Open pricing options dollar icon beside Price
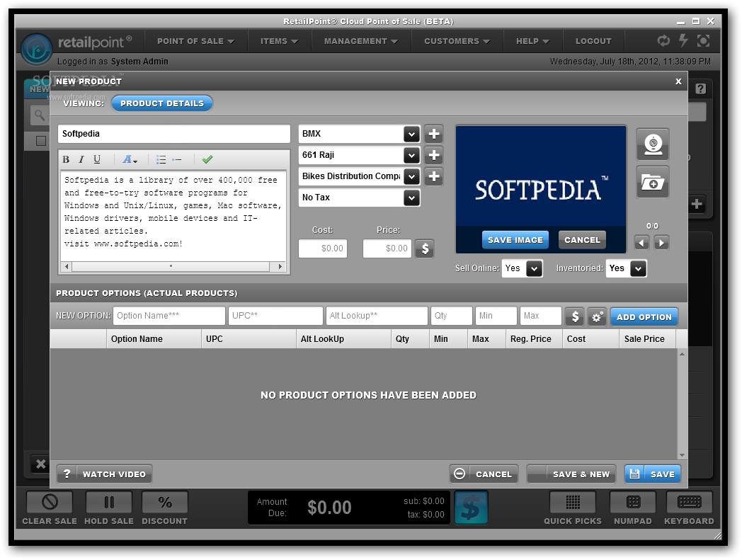 click(x=425, y=248)
